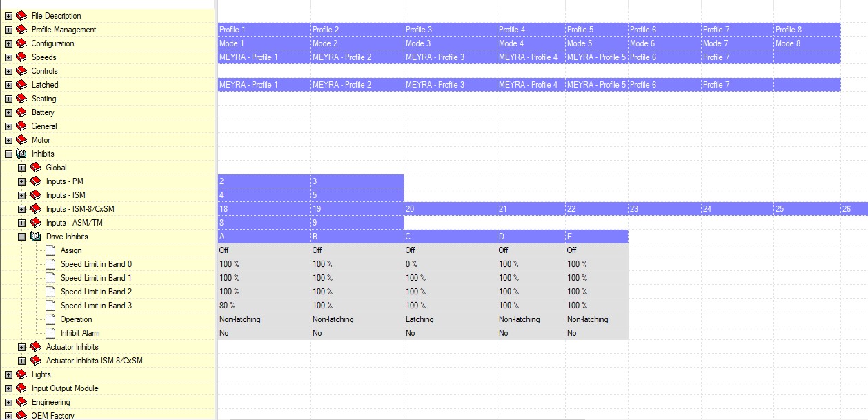868x420 pixels.
Task: Click the Actuator Inhibits red book icon
Action: click(36, 347)
